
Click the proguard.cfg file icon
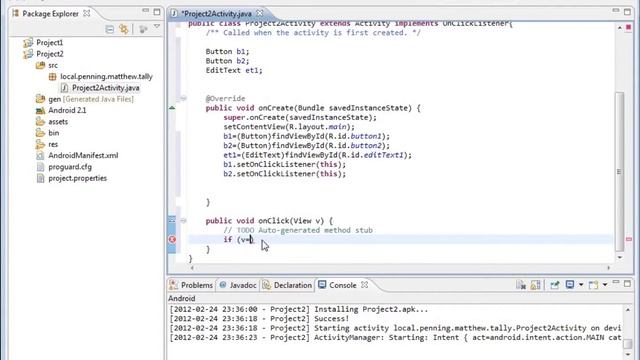pyautogui.click(x=40, y=167)
